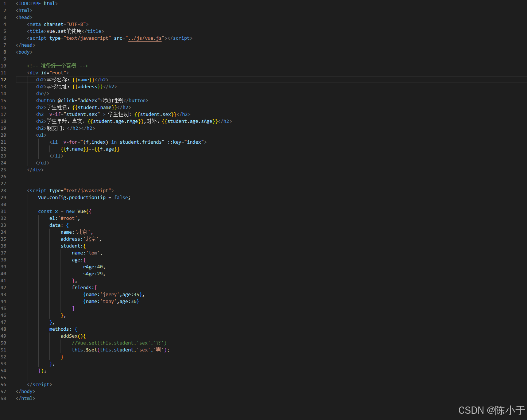
Task: Click 'v-if="student.sex"' on line 17
Action: pyautogui.click(x=74, y=114)
